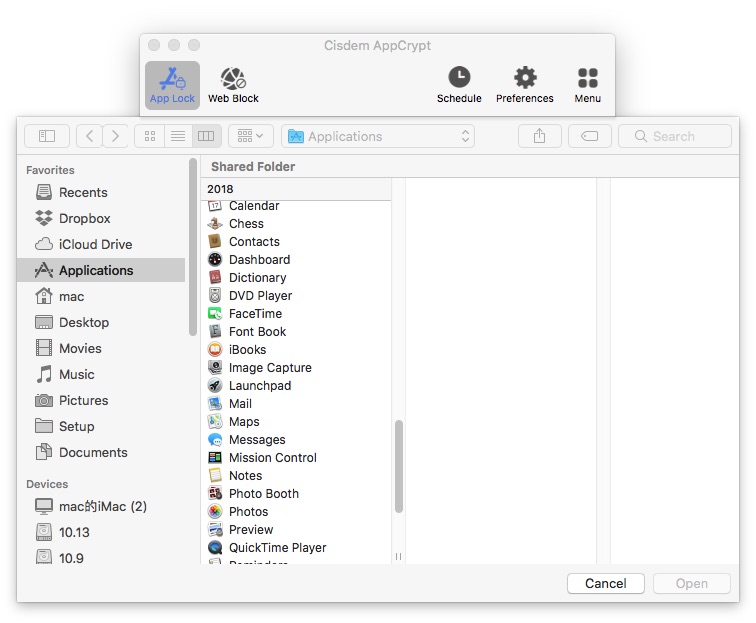756x623 pixels.
Task: Open Pictures in the sidebar
Action: [101, 401]
